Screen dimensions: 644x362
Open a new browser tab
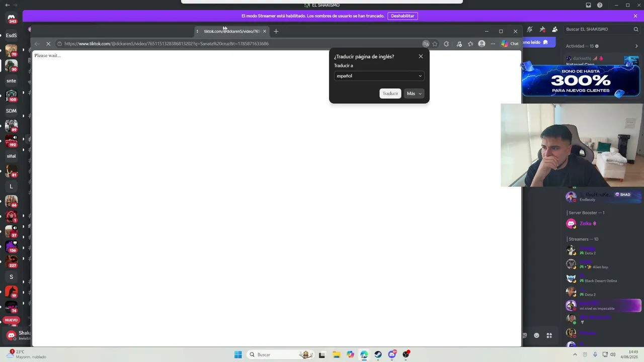(x=276, y=31)
